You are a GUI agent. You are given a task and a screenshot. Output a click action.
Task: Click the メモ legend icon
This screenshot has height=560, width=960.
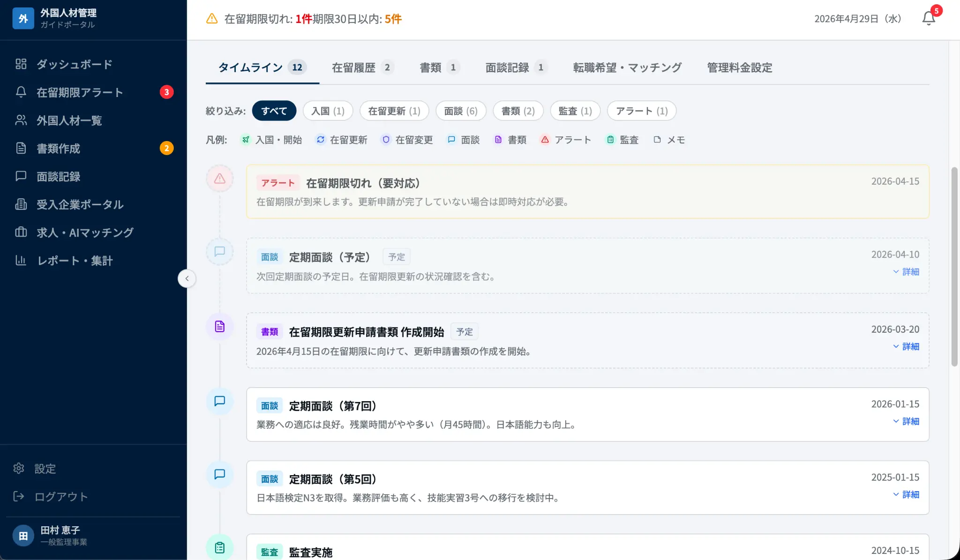click(657, 140)
